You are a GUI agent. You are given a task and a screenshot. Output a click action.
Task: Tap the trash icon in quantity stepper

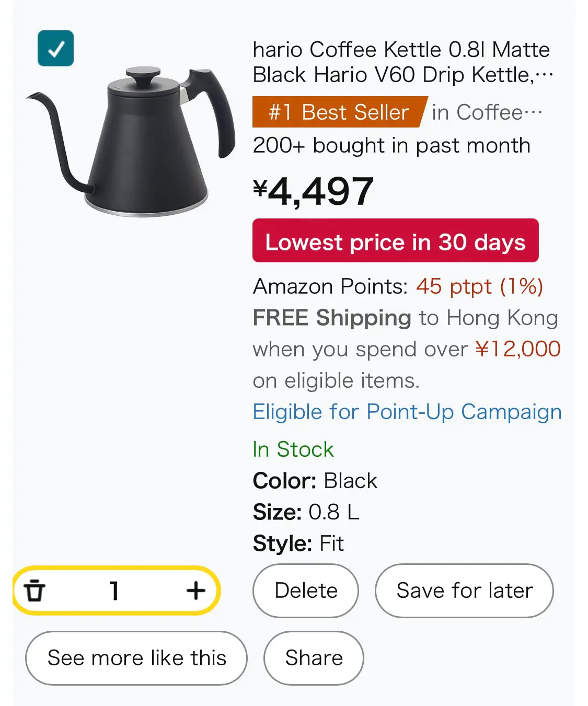tap(35, 591)
